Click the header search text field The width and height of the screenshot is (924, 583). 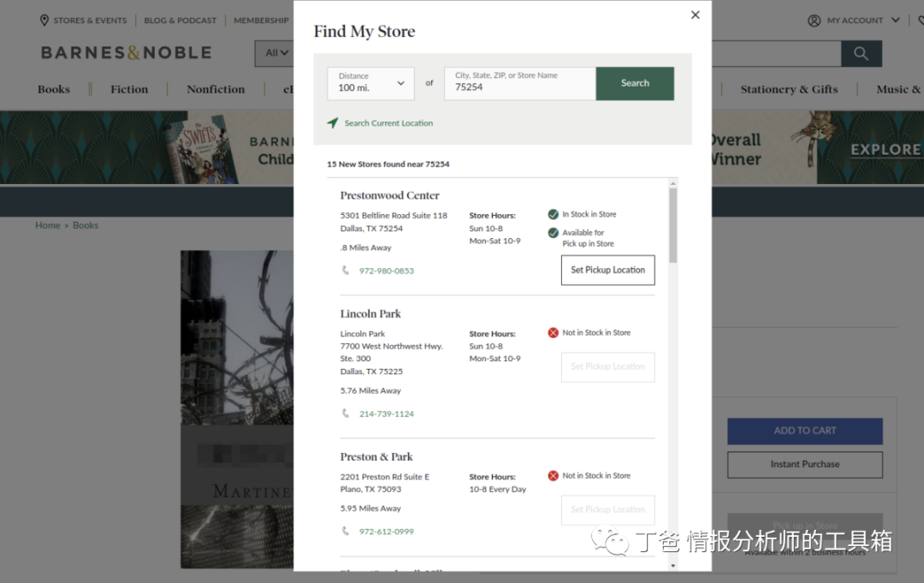[776, 54]
